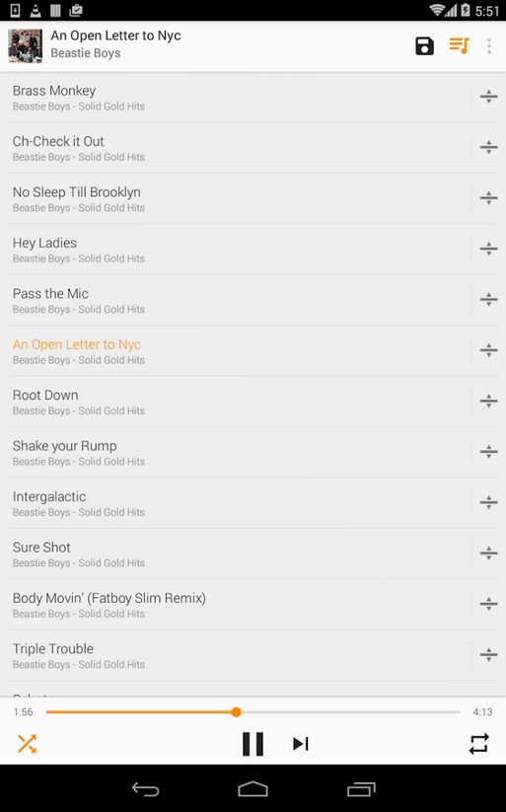506x812 pixels.
Task: Click the reorder handle for Brass Monkey
Action: (x=488, y=97)
